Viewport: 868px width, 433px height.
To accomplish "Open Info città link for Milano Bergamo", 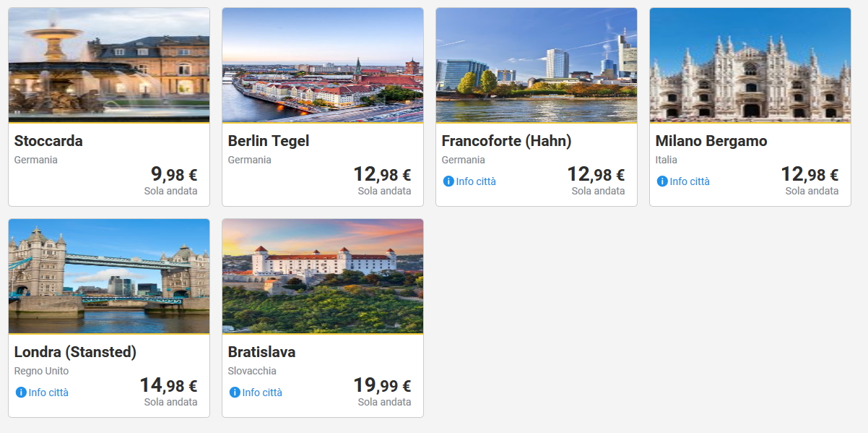I will [x=690, y=181].
